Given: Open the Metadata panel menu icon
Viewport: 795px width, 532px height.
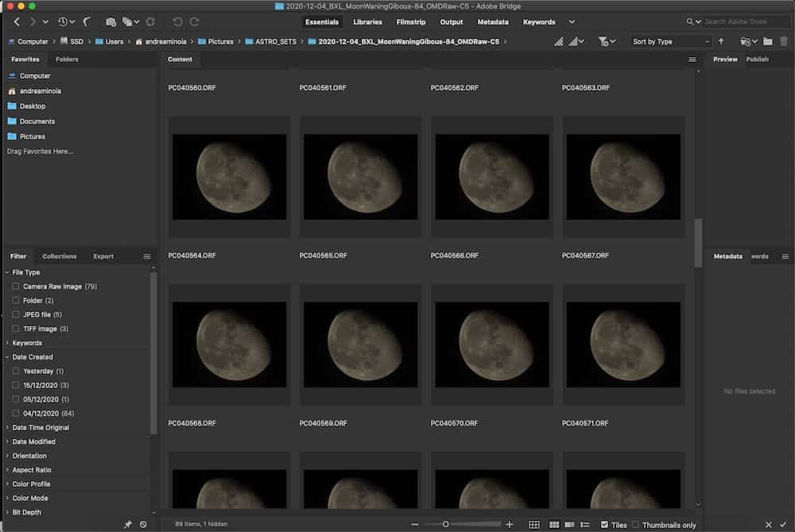Looking at the screenshot, I should point(785,257).
